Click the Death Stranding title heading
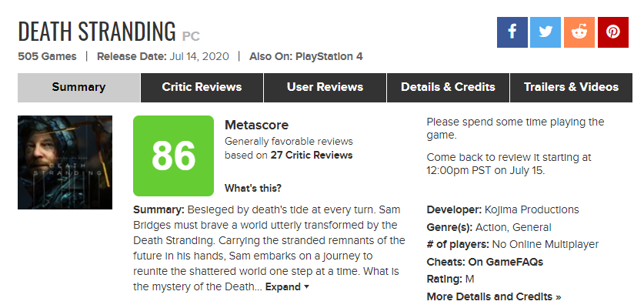Viewport: 644px width, 308px height. click(97, 32)
